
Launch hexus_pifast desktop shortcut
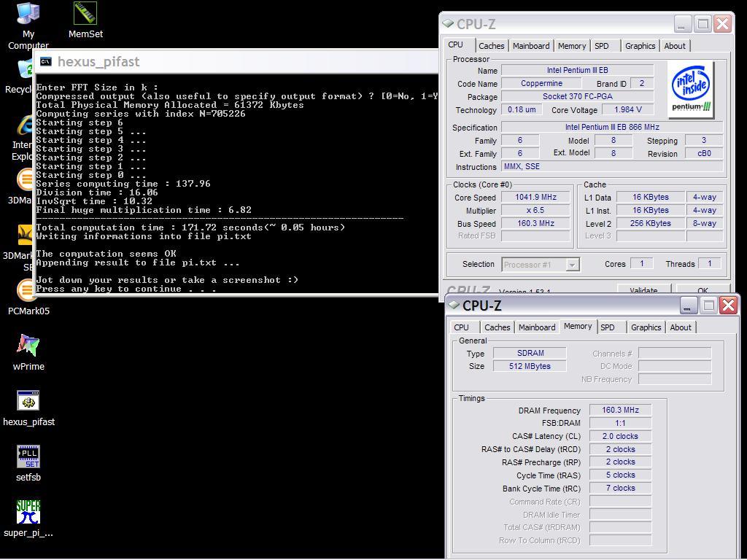coord(28,401)
